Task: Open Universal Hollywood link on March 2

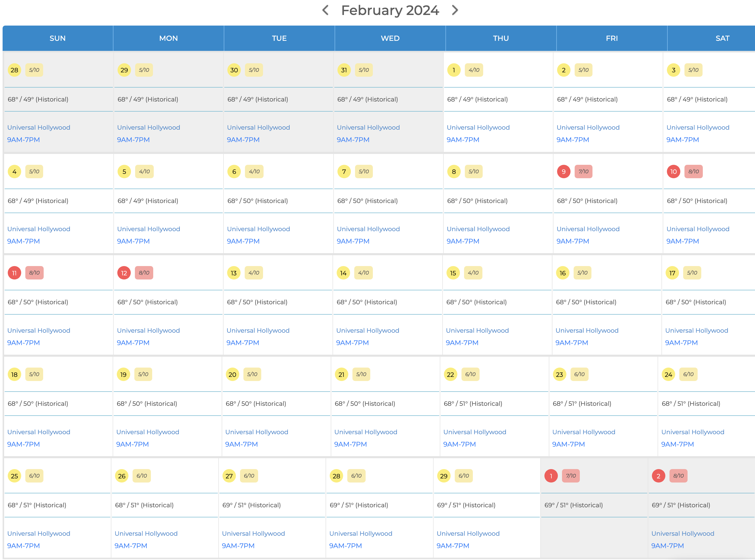Action: [x=682, y=533]
